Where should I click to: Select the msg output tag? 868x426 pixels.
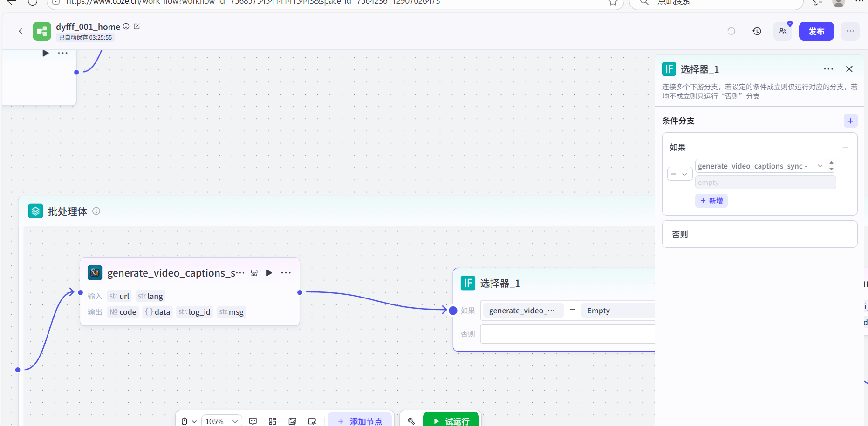click(232, 312)
